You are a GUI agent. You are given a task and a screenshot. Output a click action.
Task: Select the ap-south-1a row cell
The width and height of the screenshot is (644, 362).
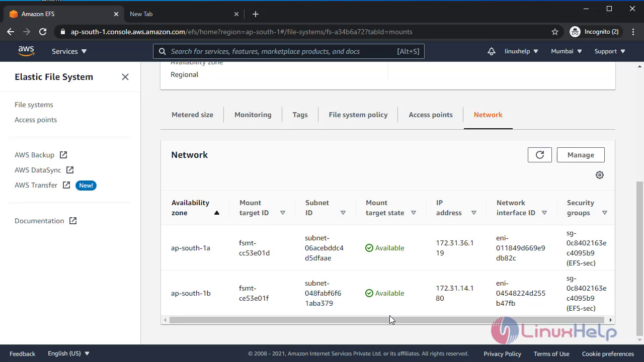(x=191, y=248)
